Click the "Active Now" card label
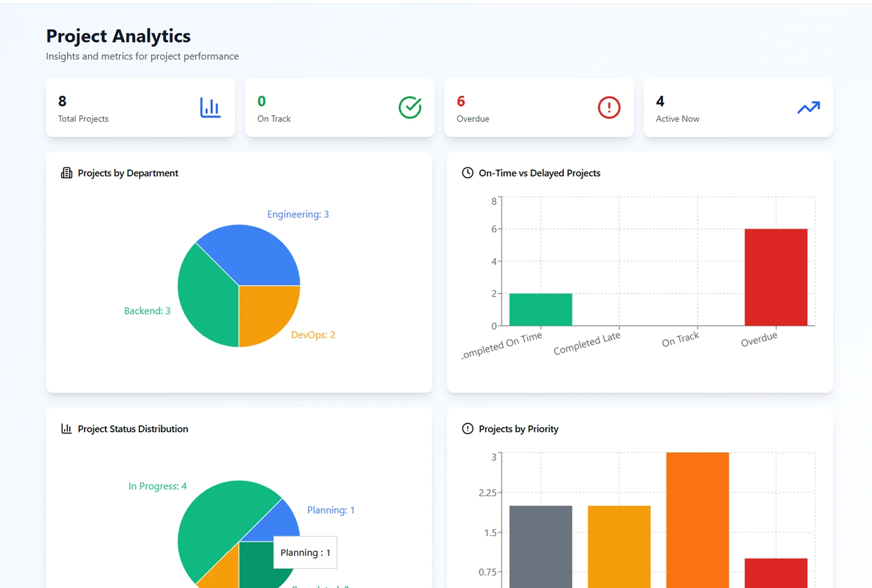 pyautogui.click(x=678, y=119)
